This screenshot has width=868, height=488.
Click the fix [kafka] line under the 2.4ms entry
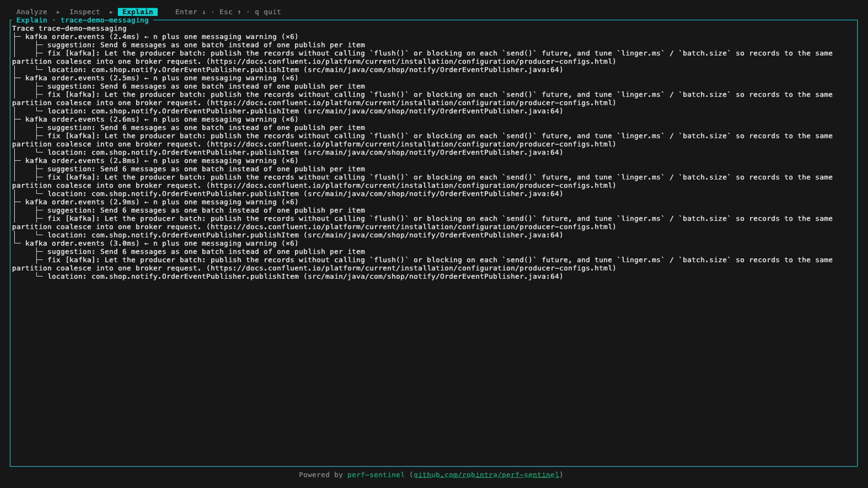click(423, 57)
